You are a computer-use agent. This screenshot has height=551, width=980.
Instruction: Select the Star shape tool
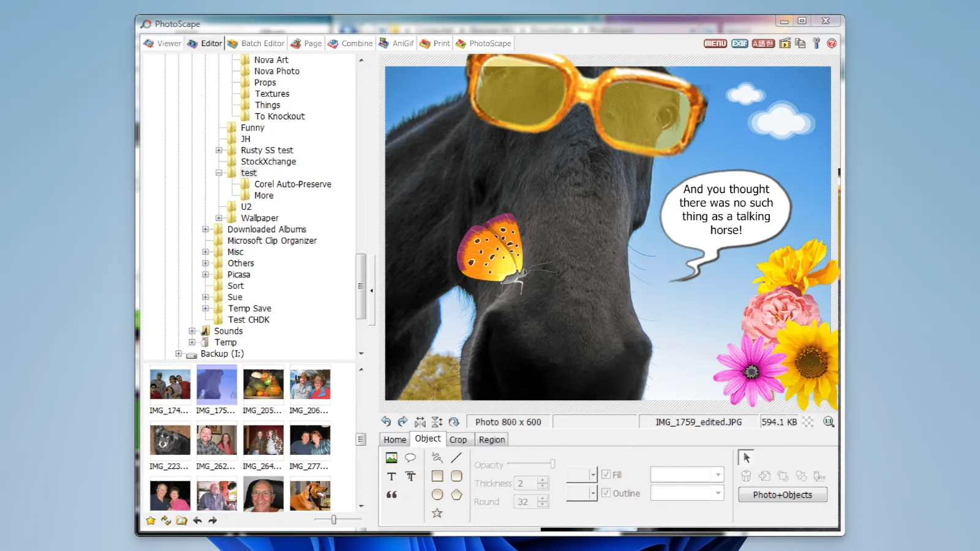pyautogui.click(x=437, y=512)
